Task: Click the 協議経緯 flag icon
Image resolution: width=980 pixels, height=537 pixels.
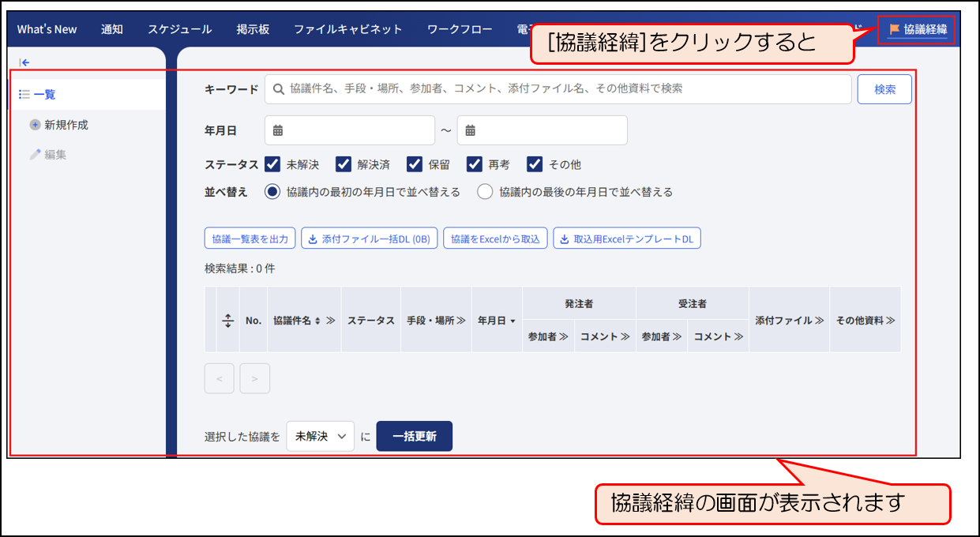Action: pyautogui.click(x=894, y=29)
